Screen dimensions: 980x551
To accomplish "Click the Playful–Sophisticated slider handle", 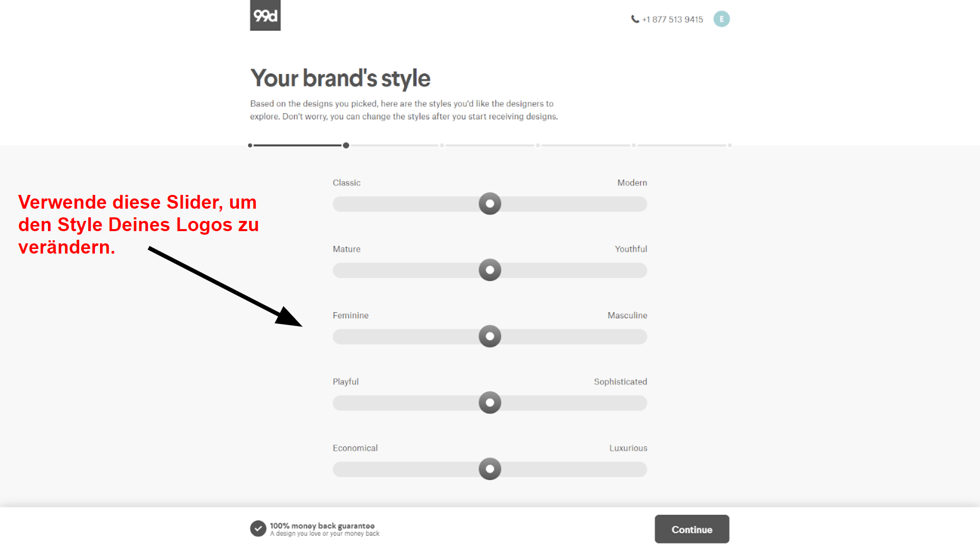I will pos(490,403).
